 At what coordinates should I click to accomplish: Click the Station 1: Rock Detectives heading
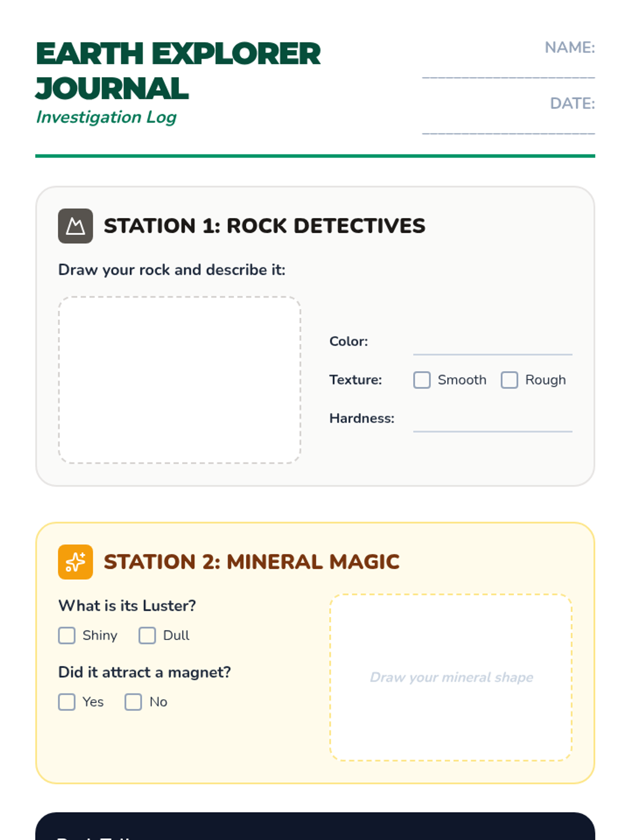click(x=264, y=226)
